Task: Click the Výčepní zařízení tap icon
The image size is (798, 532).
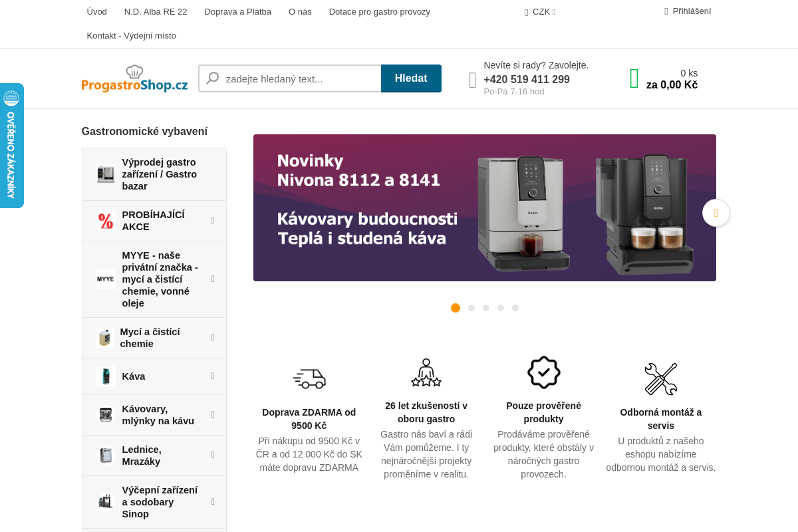Action: point(106,502)
